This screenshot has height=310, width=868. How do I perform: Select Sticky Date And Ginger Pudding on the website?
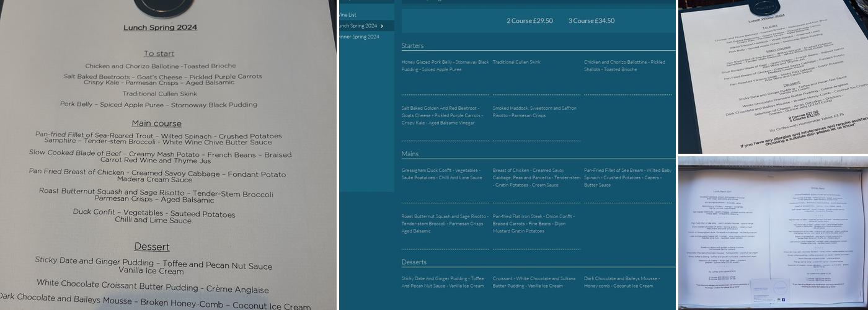[x=443, y=282]
